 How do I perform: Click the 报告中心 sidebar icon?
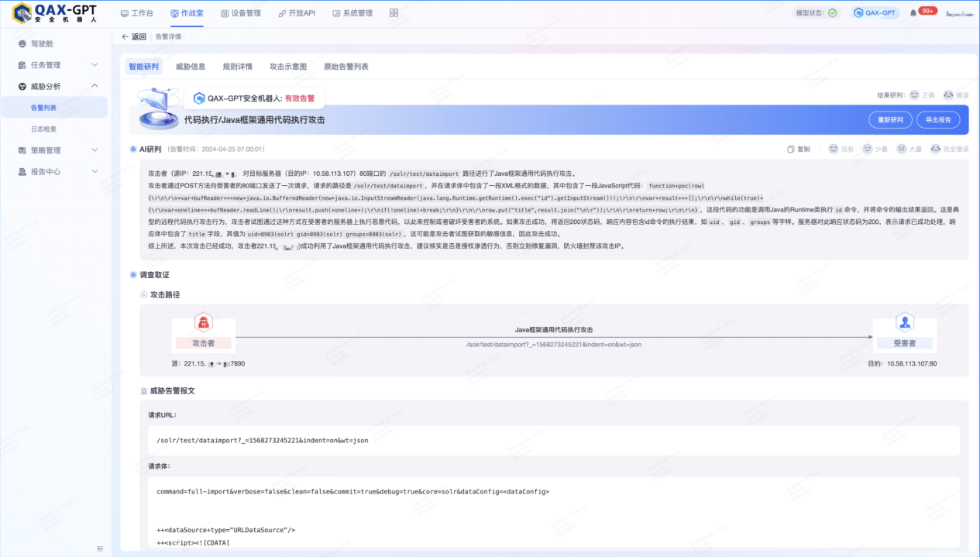tap(22, 171)
